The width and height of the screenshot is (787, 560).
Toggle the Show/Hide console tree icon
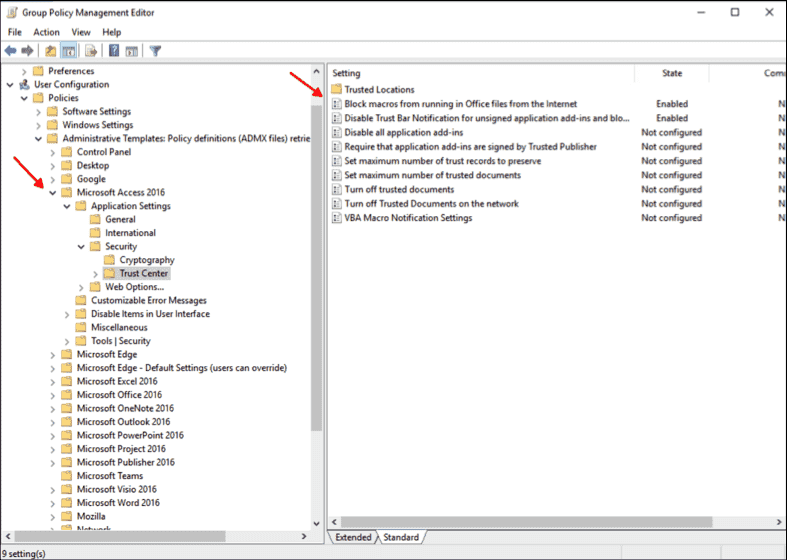pos(68,51)
